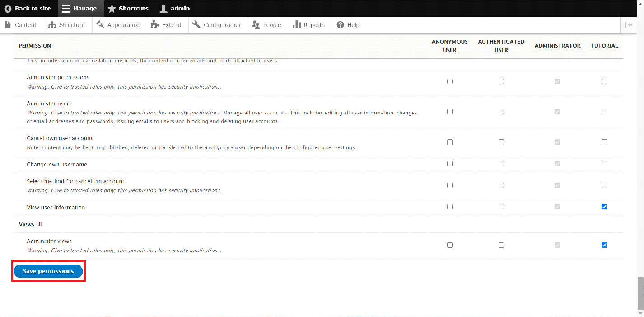
Task: Enable Administer users for Tutorial role
Action: 604,112
